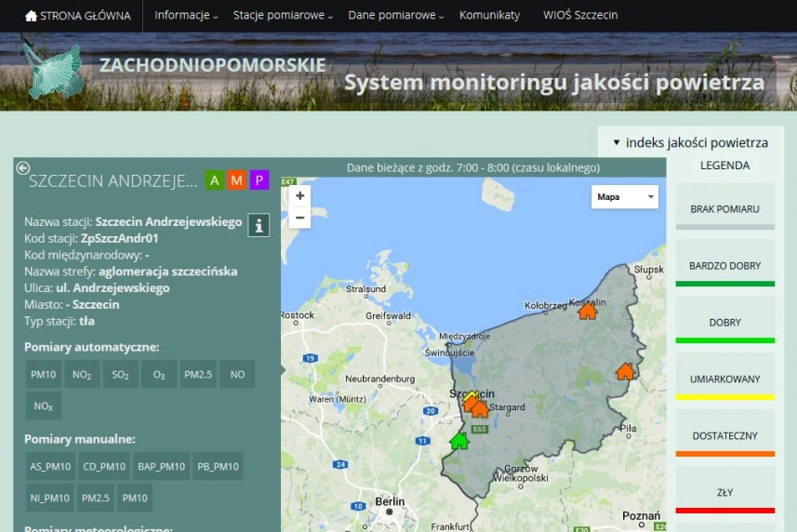Image resolution: width=797 pixels, height=532 pixels.
Task: Open the Mapa map type dropdown
Action: 624,197
